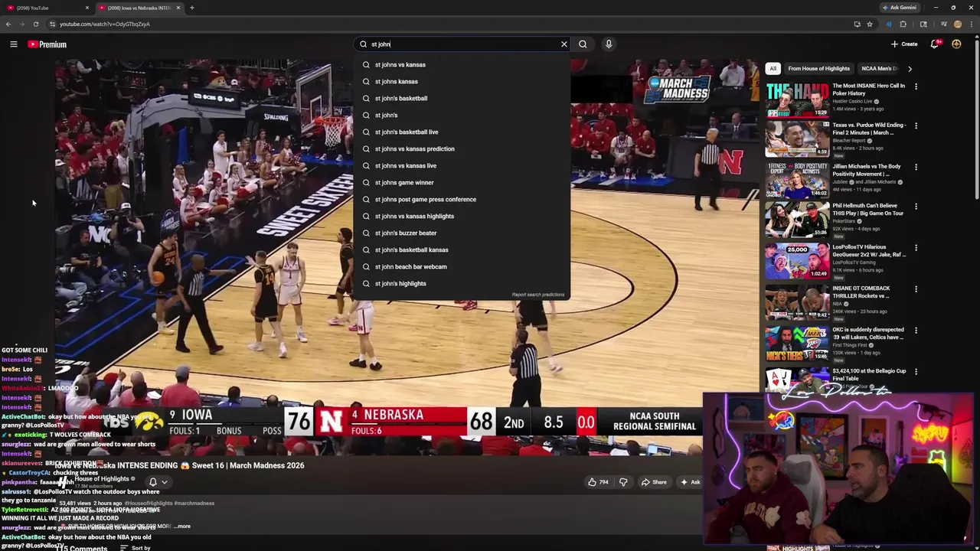Open the comments 'Sort by' menu
Viewport: 980px width, 551px height.
tap(136, 548)
